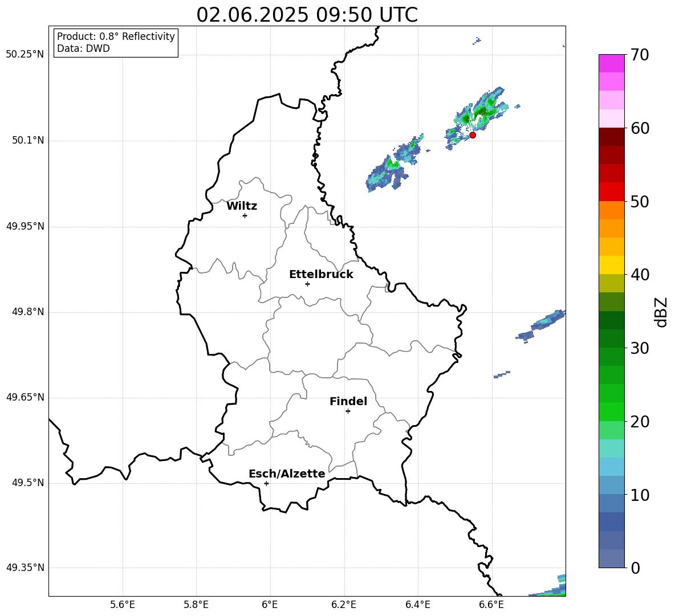Click the 6°E longitude label

click(270, 605)
